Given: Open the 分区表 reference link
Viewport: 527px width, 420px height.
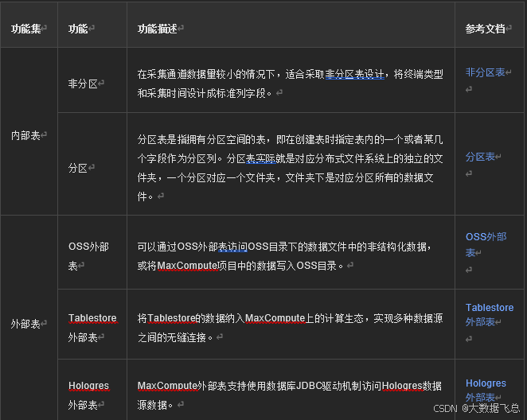Looking at the screenshot, I should pos(480,157).
